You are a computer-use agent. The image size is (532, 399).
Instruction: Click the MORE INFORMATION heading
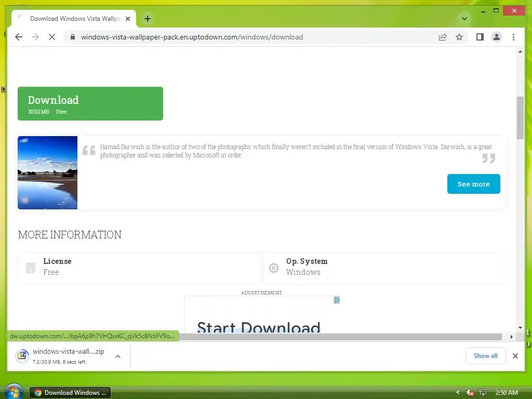[70, 234]
